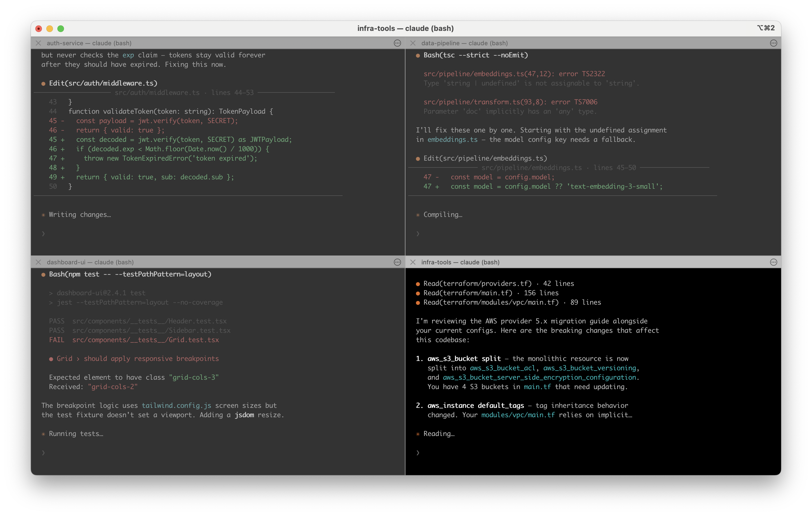812x516 pixels.
Task: Close the dashboard-ui terminal pane
Action: tap(38, 262)
